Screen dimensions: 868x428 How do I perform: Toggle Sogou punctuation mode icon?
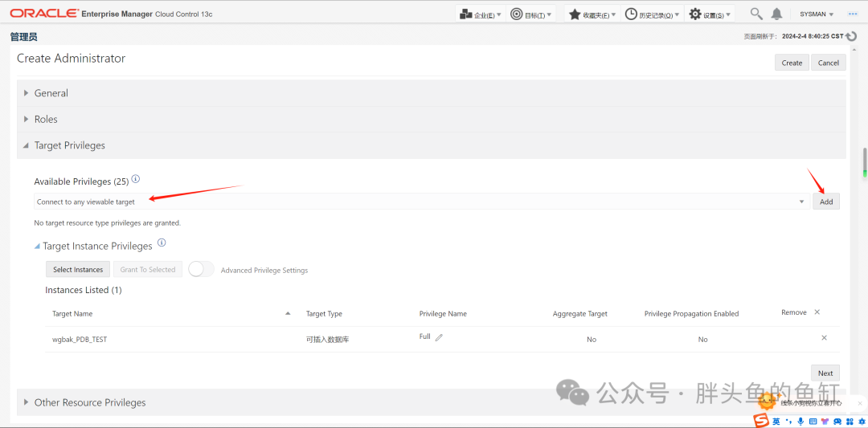789,422
